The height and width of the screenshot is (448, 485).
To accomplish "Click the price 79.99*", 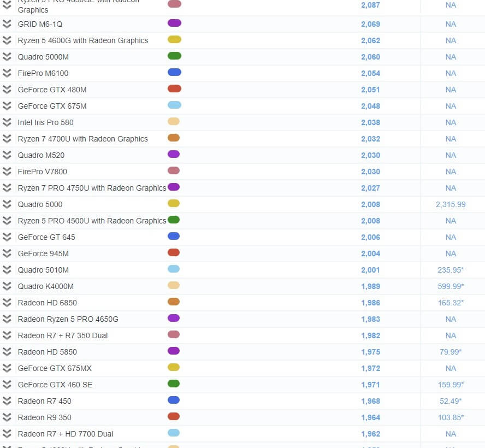I will [451, 352].
